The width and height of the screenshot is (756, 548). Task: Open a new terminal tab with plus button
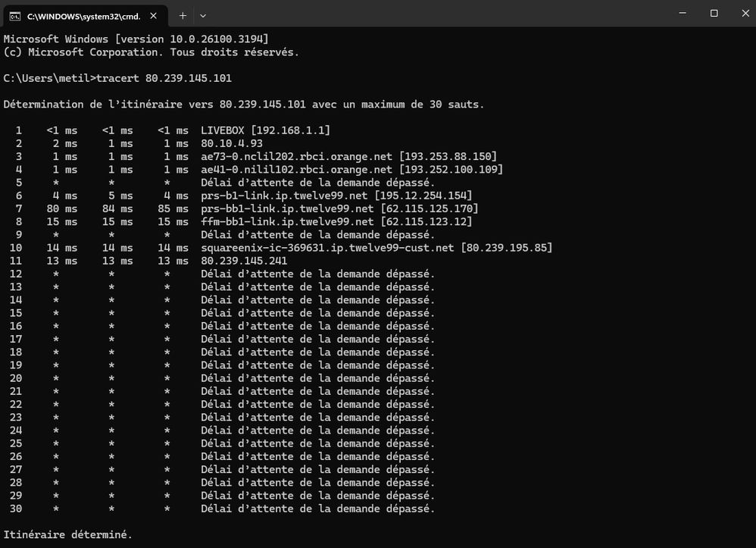click(x=183, y=14)
